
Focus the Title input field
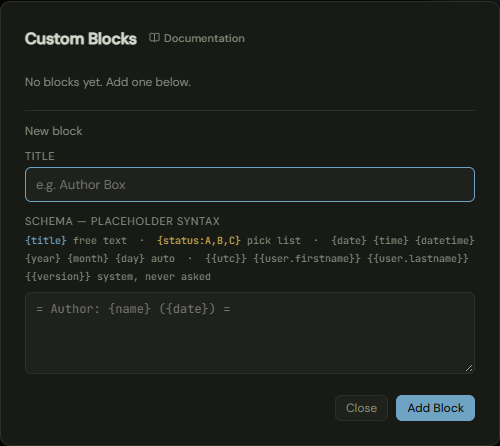(x=250, y=184)
